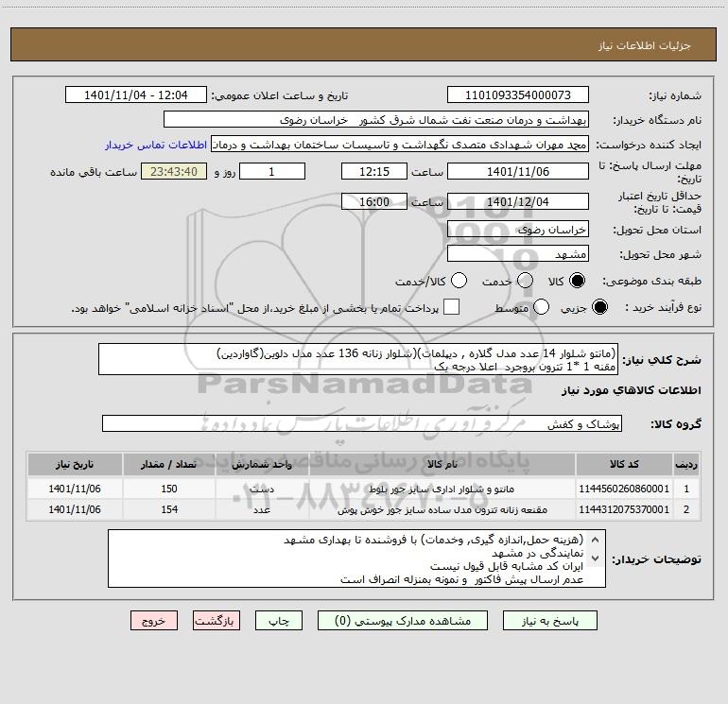Click unit cell عدد
This screenshot has width=728, height=704.
262,509
